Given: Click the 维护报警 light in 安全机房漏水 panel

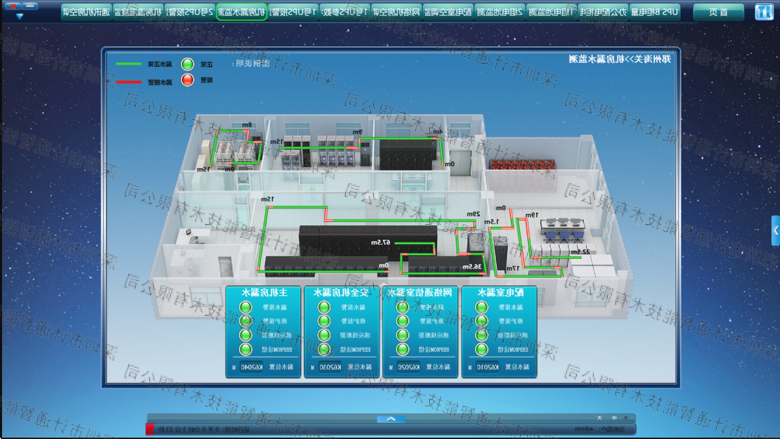Looking at the screenshot, I should coord(324,321).
